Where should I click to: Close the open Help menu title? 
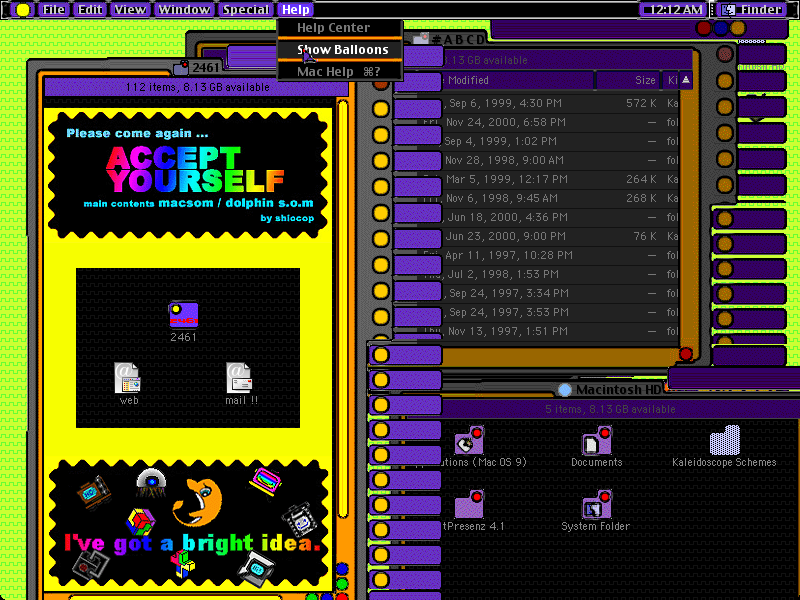296,10
